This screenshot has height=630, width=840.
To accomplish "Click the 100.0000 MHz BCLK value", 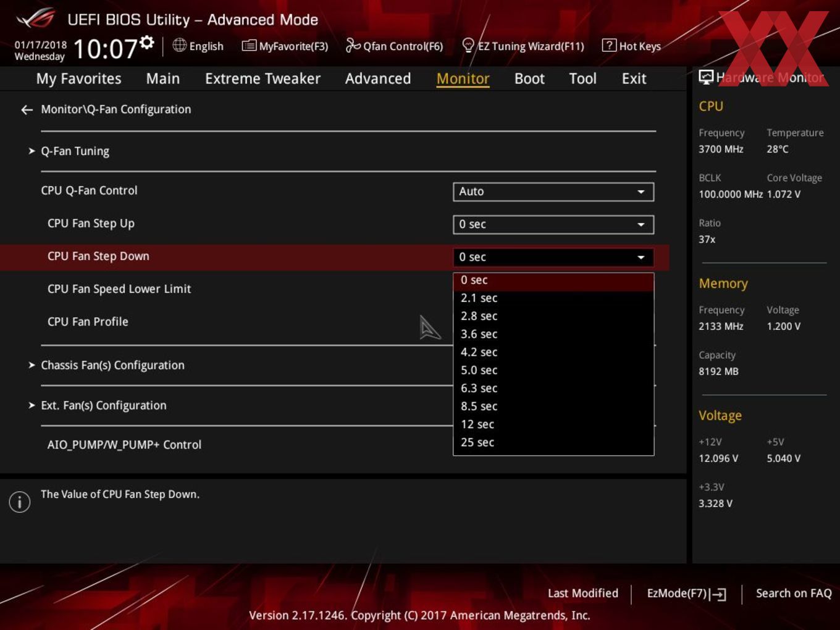I will point(731,194).
